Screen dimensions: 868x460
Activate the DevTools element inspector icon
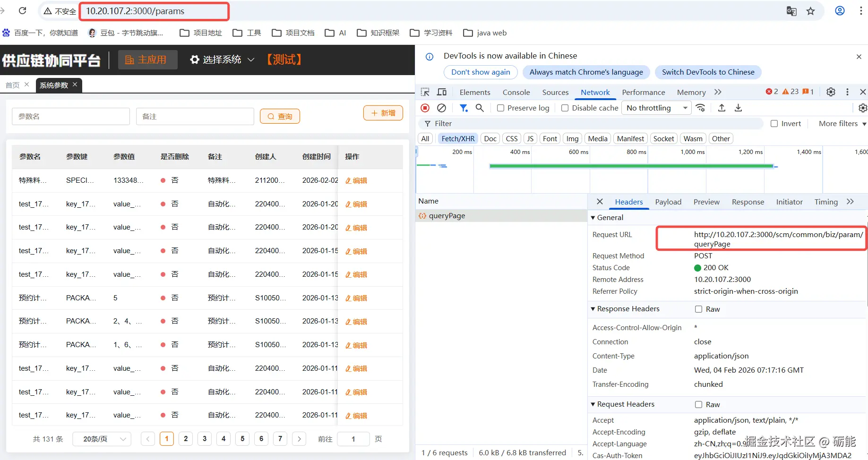(x=425, y=92)
